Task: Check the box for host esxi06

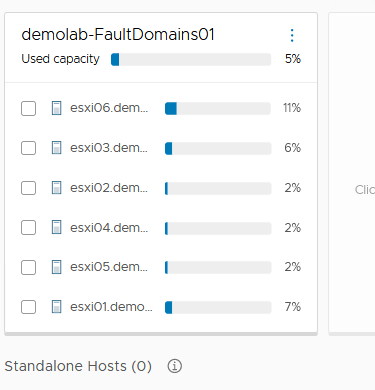Action: (28, 108)
